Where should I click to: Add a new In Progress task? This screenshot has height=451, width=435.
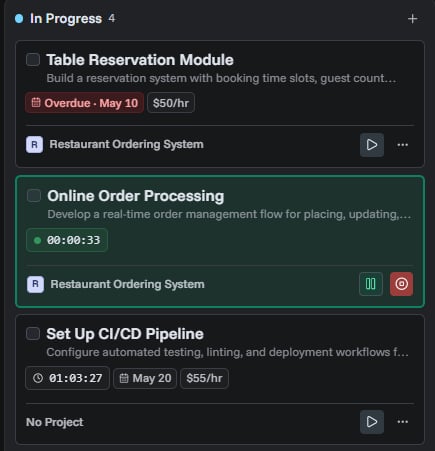click(x=412, y=19)
